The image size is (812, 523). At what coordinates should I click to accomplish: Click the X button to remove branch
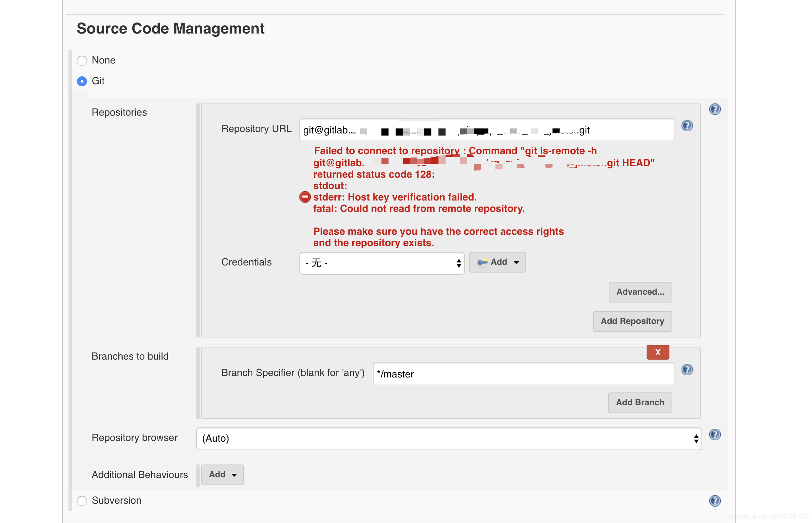pyautogui.click(x=658, y=352)
